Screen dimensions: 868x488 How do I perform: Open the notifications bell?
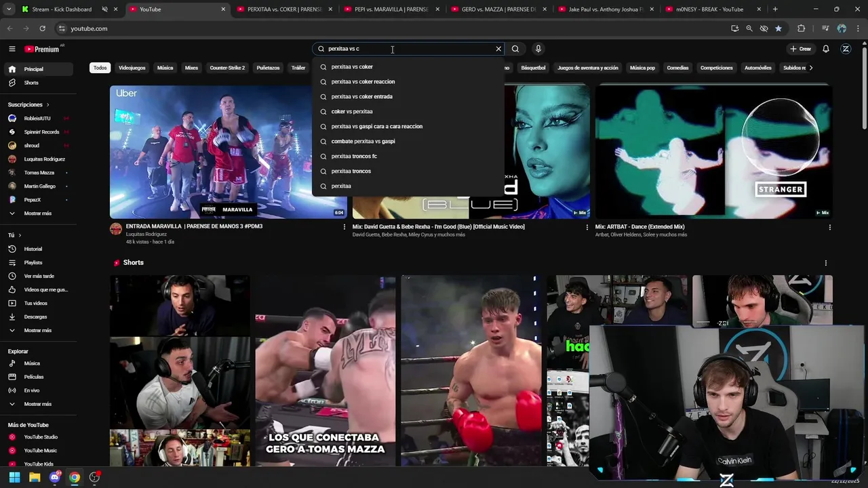tap(826, 49)
